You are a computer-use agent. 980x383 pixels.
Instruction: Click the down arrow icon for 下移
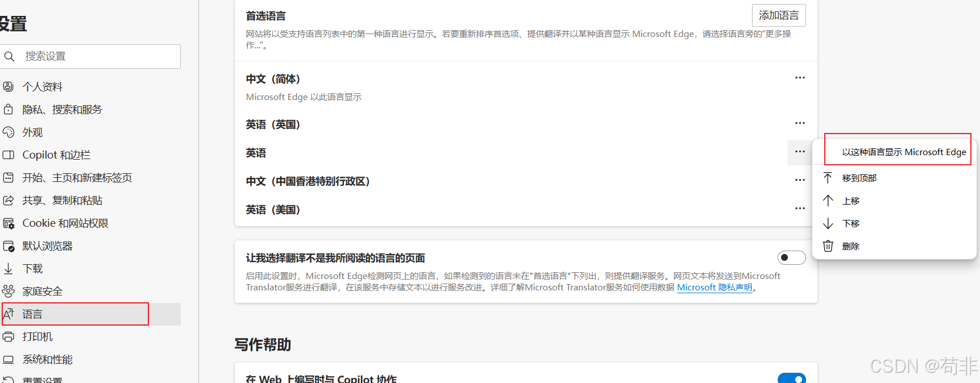[828, 223]
